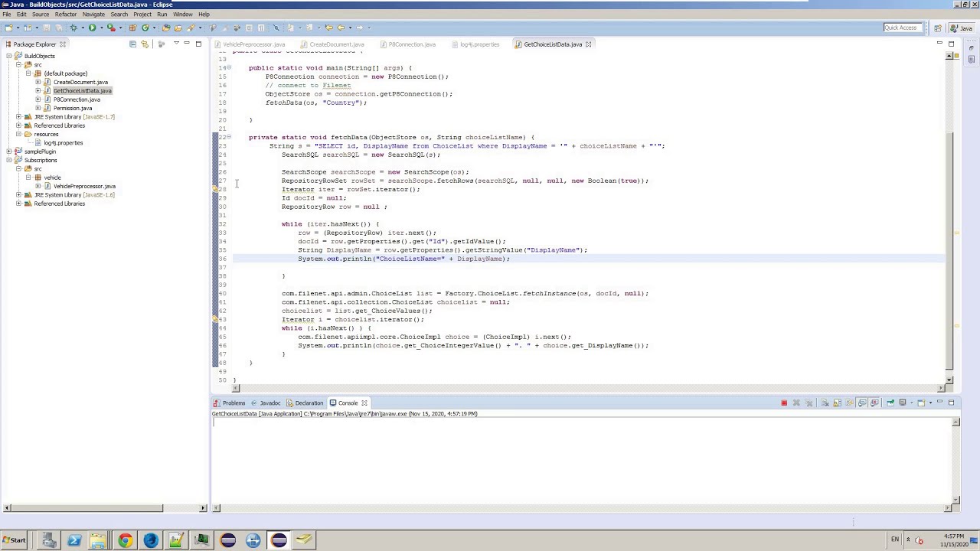Toggle Show Console on Standard Error change

874,403
